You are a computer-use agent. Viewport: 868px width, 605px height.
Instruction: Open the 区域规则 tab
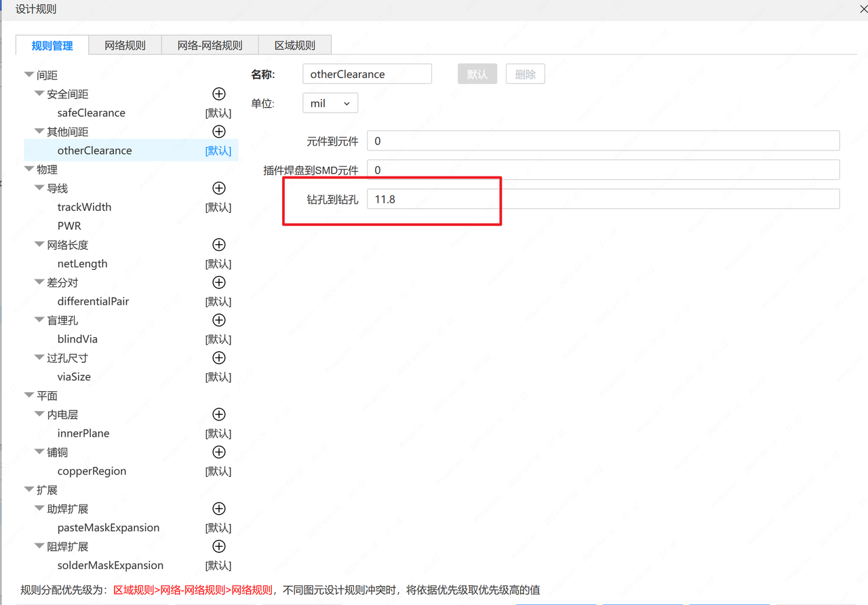pyautogui.click(x=295, y=45)
